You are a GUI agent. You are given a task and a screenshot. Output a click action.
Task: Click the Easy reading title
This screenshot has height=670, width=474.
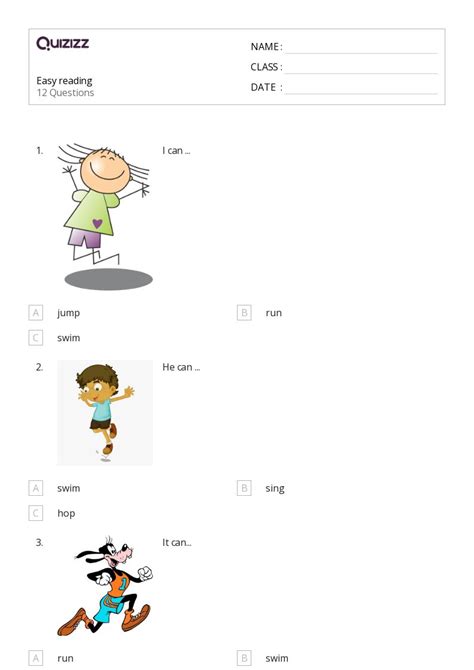[64, 81]
